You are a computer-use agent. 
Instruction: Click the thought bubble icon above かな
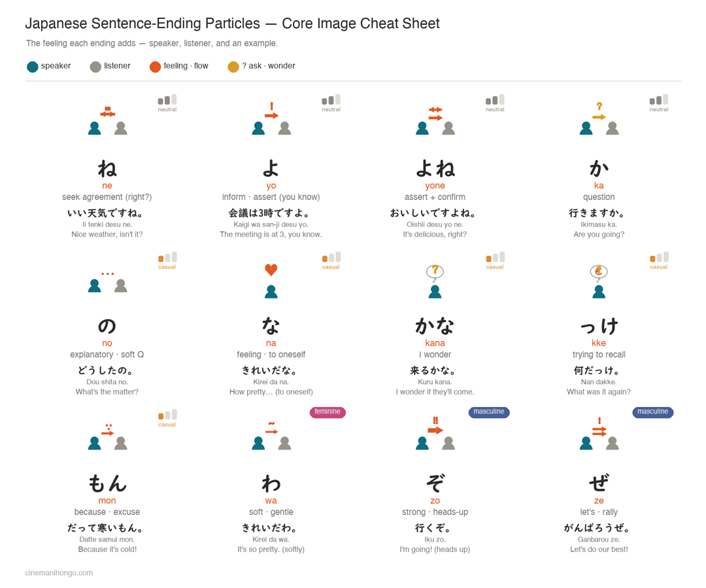tap(435, 272)
